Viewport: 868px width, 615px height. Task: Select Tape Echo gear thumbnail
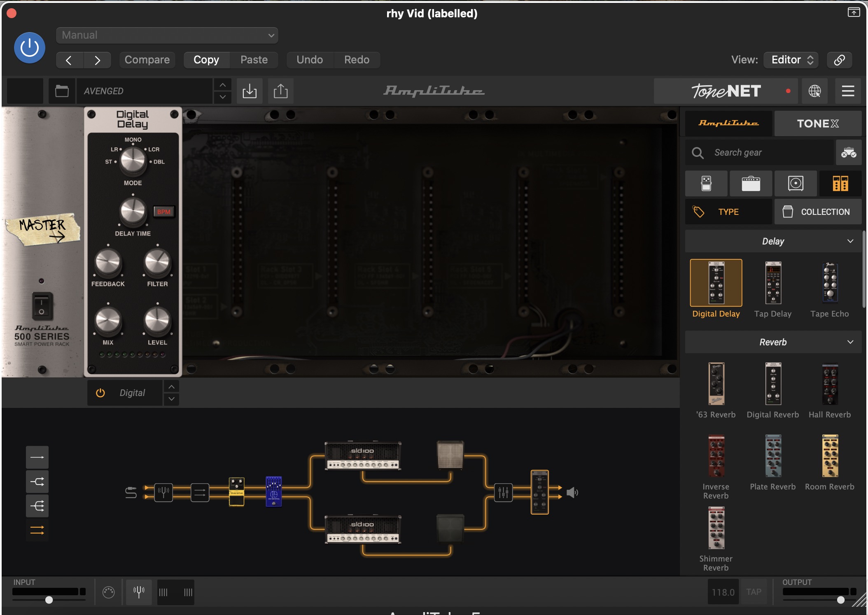(830, 283)
